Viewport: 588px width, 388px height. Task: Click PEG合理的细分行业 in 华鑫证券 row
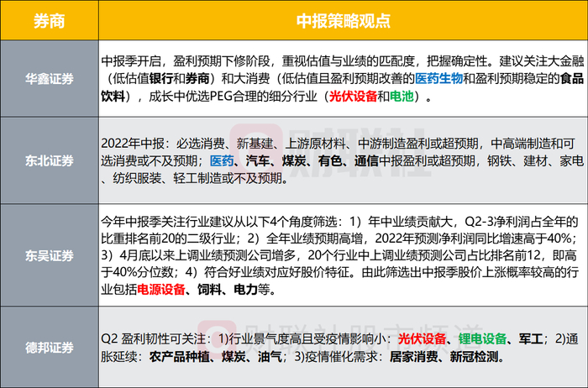[264, 97]
